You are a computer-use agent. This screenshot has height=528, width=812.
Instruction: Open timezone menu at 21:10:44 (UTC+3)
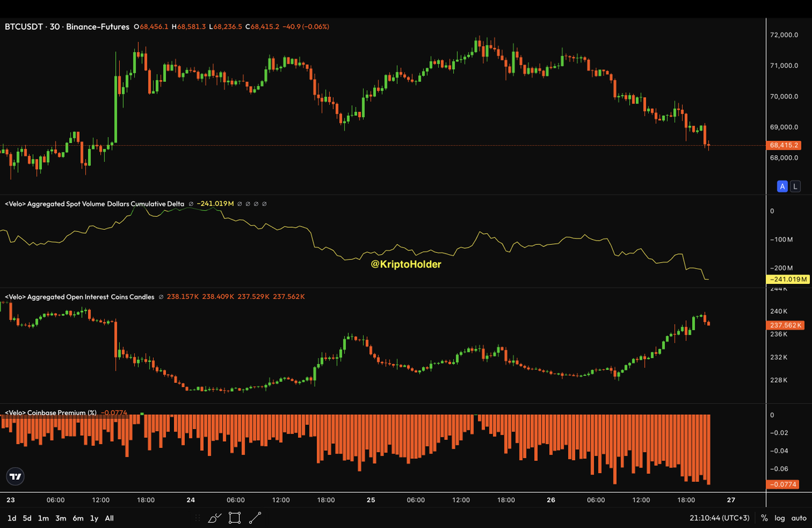pos(719,518)
